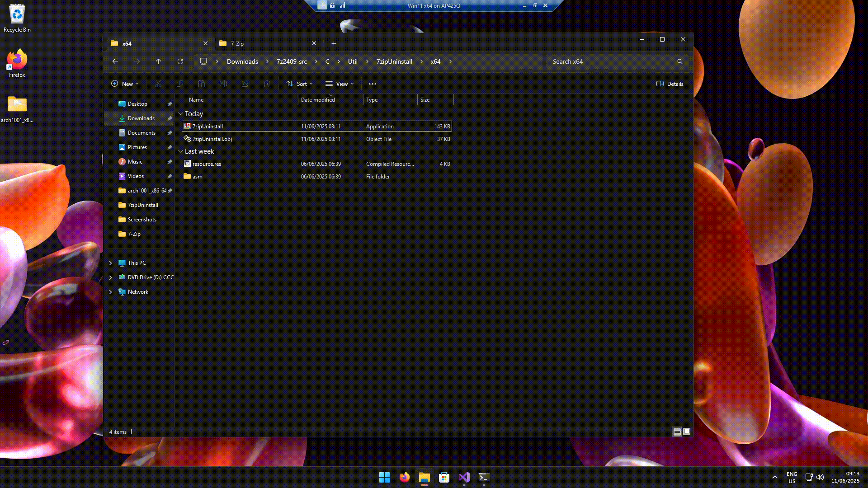This screenshot has height=488, width=868.
Task: Switch to large thumbnails view icon
Action: tap(687, 432)
